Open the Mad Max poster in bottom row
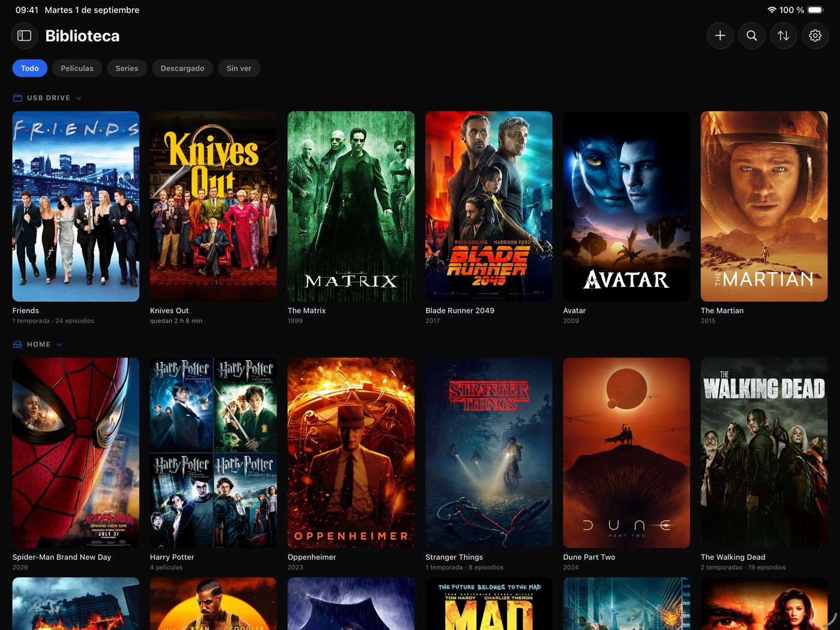 point(489,604)
